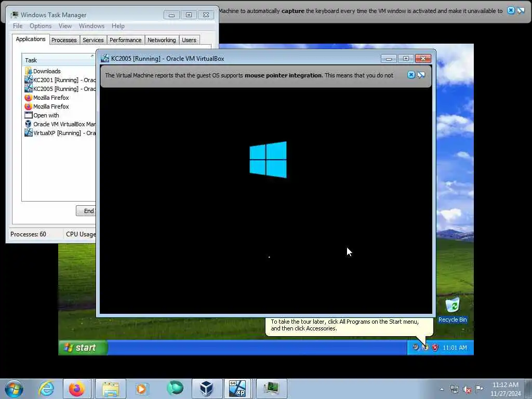This screenshot has height=399, width=532.
Task: Open the Help menu in Task Manager
Action: point(118,26)
